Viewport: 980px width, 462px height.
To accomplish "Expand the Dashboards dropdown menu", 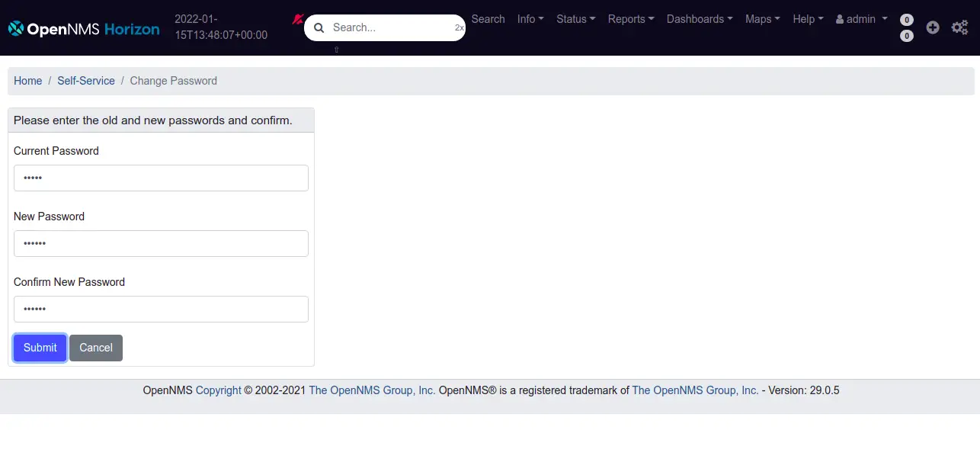I will (x=700, y=19).
